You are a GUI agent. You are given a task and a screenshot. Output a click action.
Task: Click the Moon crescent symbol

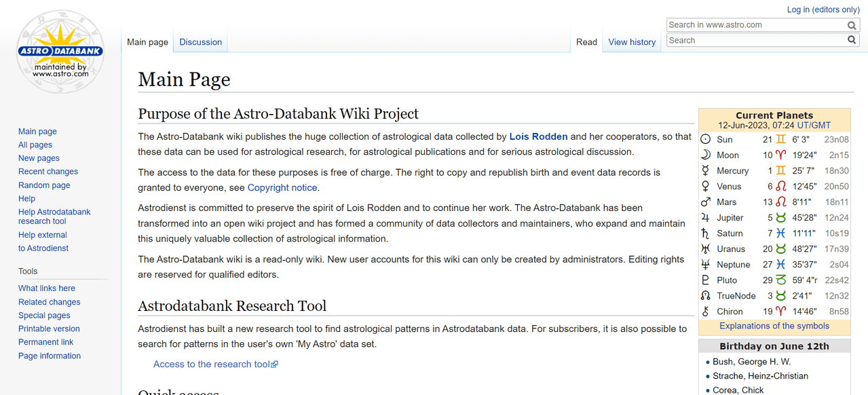tap(706, 155)
